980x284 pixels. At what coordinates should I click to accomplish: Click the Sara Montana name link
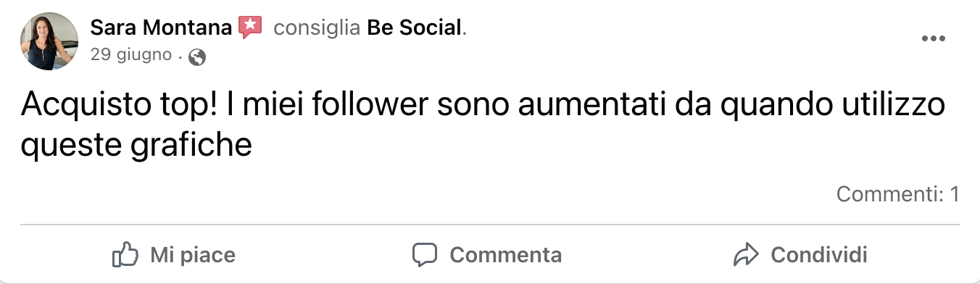(x=161, y=28)
